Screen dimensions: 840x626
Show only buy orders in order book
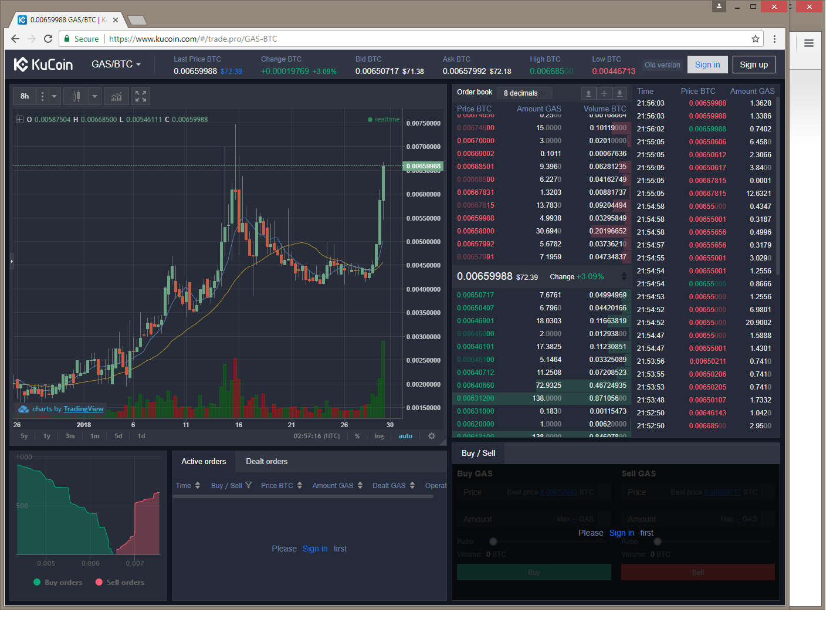pos(619,93)
